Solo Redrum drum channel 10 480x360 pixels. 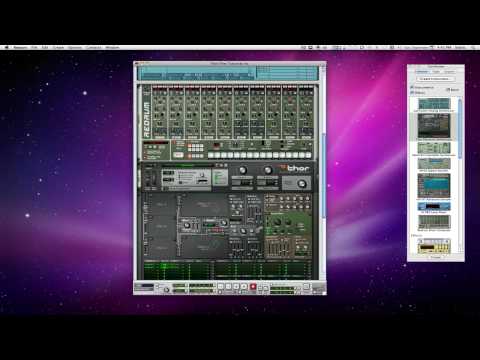[306, 87]
